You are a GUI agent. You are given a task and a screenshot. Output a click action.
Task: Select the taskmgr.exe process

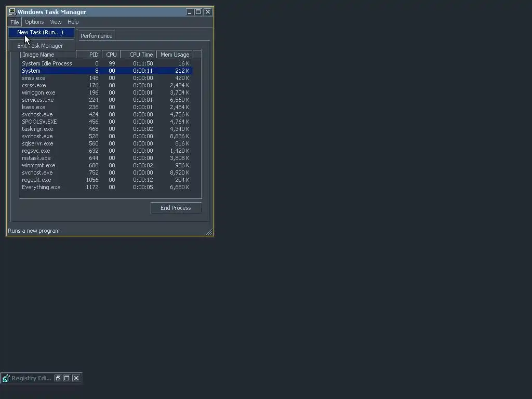tap(107, 129)
